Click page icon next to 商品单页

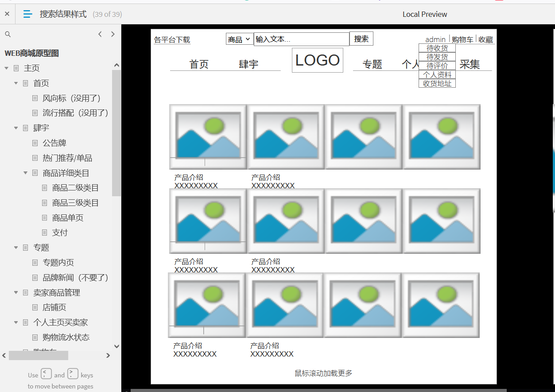click(44, 218)
